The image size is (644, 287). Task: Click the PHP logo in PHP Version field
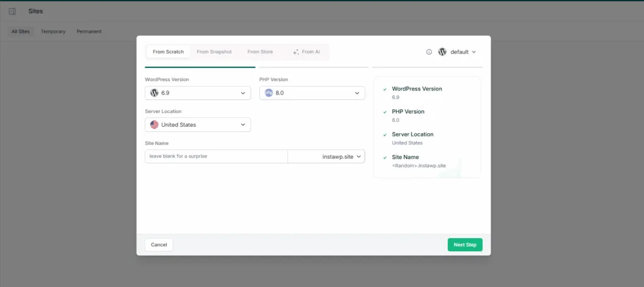[x=269, y=93]
